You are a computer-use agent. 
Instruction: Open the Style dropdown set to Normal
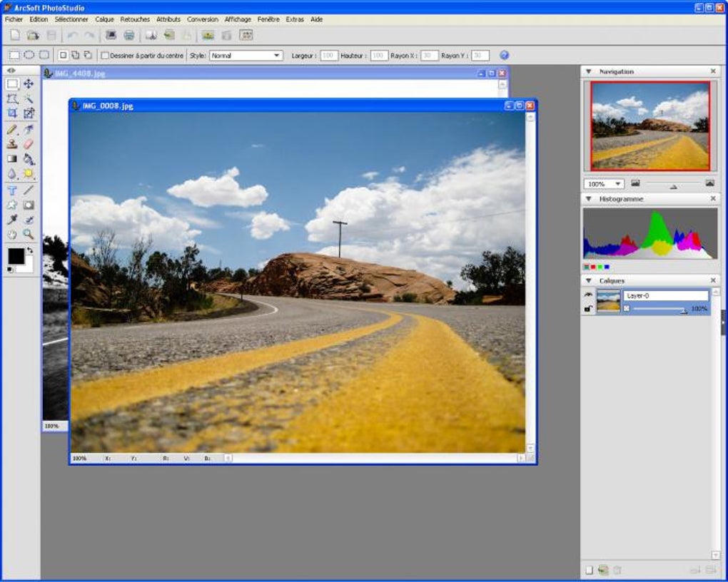(246, 56)
